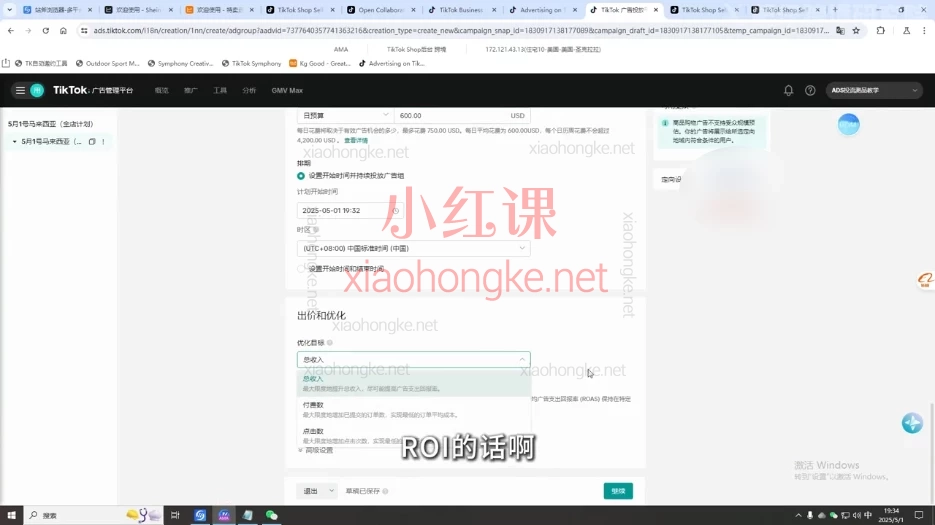Bookmark this page with the star icon
The width and height of the screenshot is (935, 525).
856,30
